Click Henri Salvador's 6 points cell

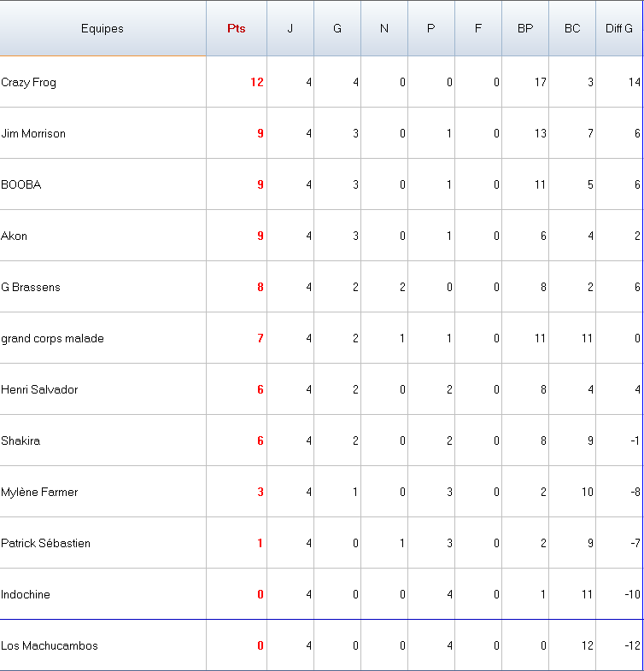pyautogui.click(x=237, y=389)
